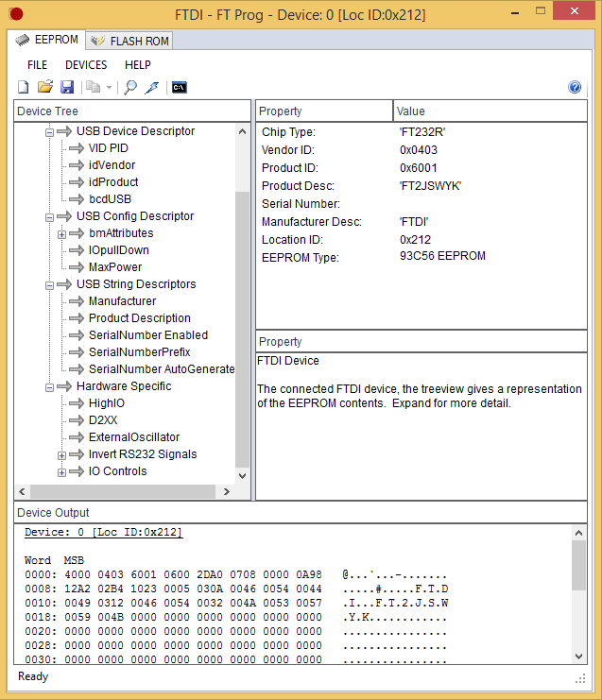Click the Chip Type value 'FT232R'
Viewport: 602px width, 700px height.
click(x=422, y=132)
